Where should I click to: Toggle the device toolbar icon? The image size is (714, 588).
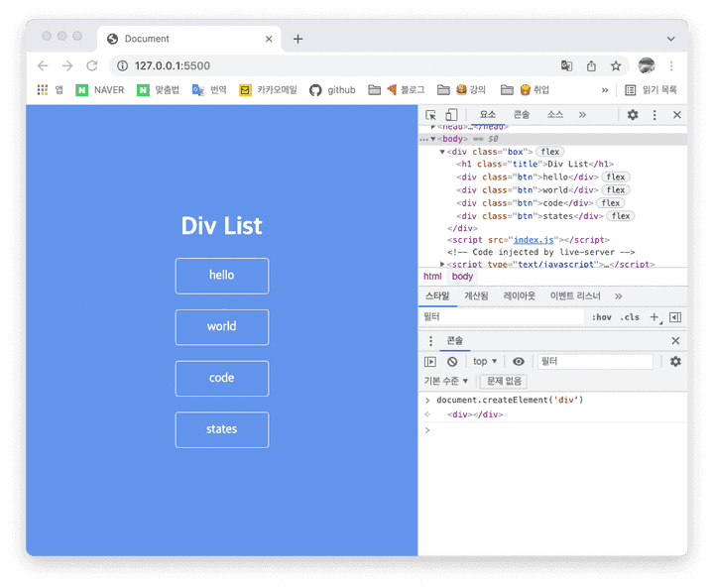tap(451, 115)
